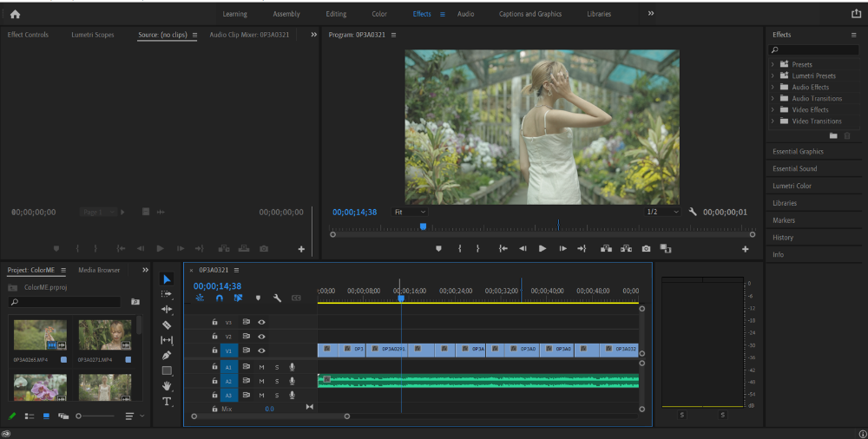Toggle V2 track lock
The image size is (868, 439).
[214, 336]
